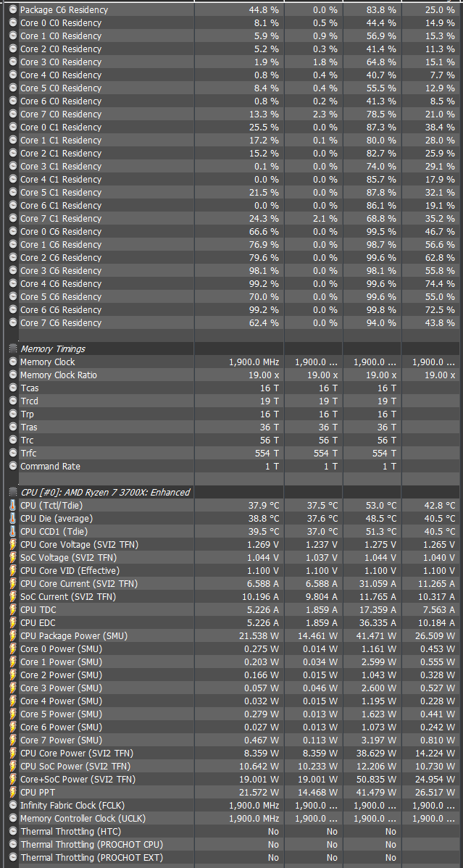463x868 pixels.
Task: Click the 554 T current Trfc value
Action: click(265, 454)
